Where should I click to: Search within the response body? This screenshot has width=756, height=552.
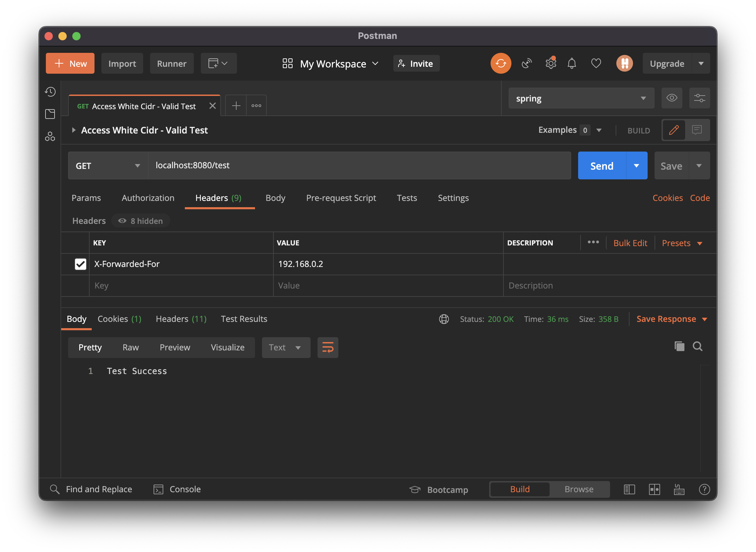point(698,346)
